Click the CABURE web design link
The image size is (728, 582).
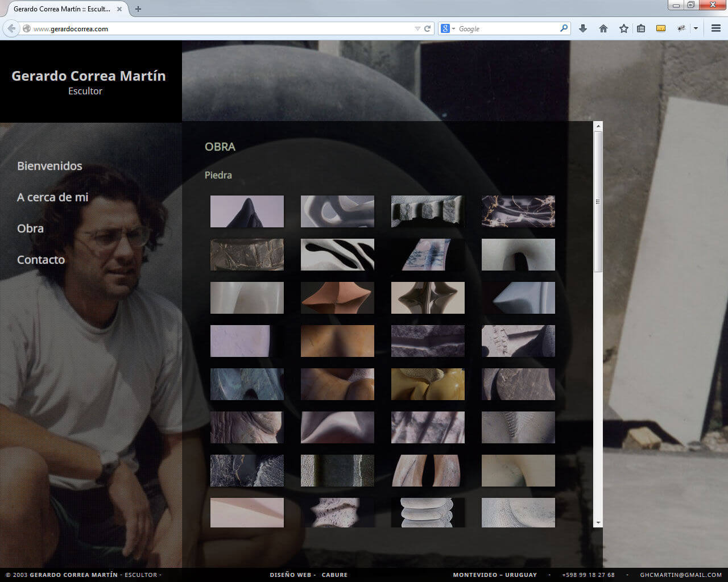[334, 575]
